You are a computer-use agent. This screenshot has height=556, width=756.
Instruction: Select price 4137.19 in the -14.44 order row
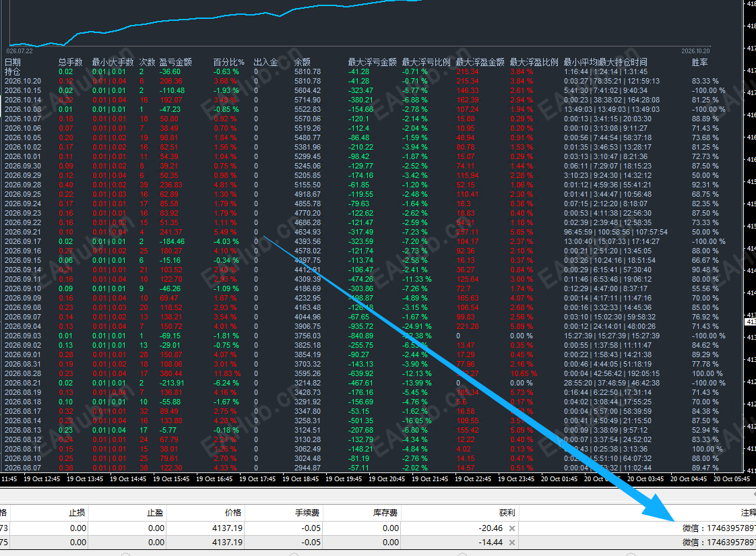pyautogui.click(x=227, y=543)
